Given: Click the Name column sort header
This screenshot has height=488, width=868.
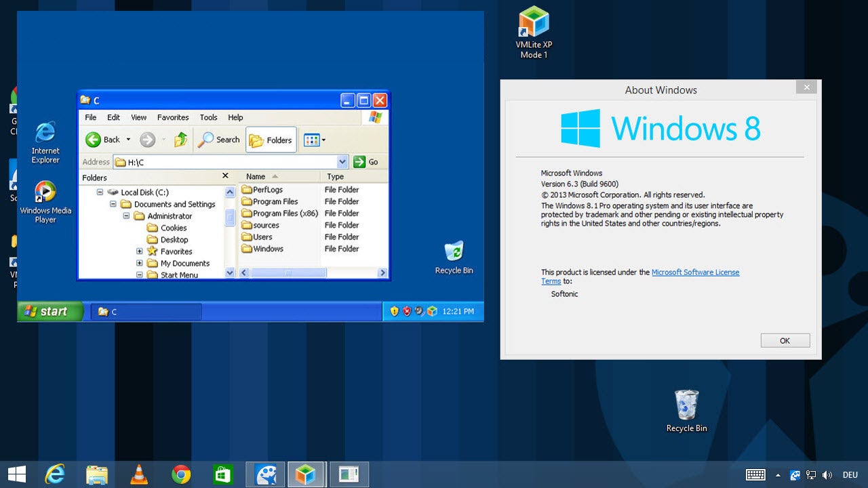Looking at the screenshot, I should 256,176.
